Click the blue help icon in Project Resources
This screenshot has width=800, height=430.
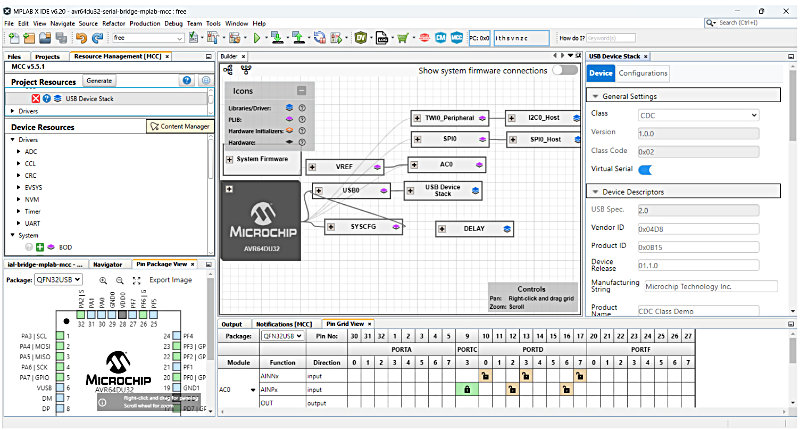[187, 80]
